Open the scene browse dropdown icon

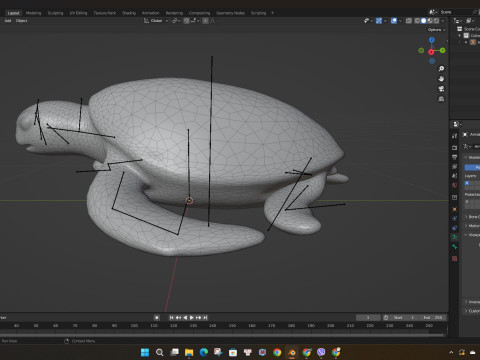point(433,12)
